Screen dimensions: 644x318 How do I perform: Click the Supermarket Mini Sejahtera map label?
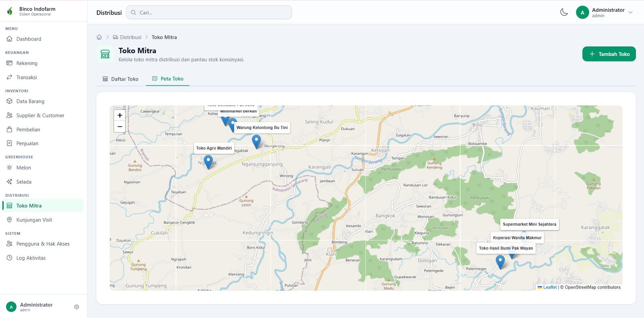tap(529, 224)
